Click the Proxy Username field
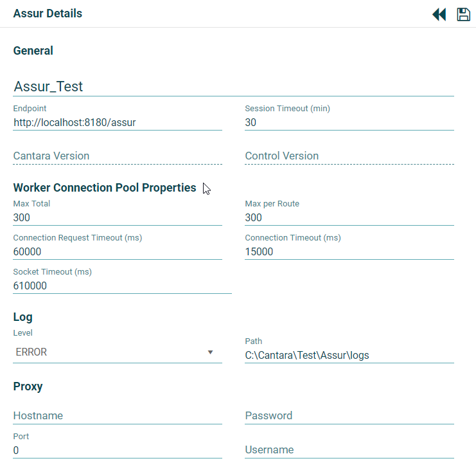Viewport: 476px width, 463px height. [349, 449]
